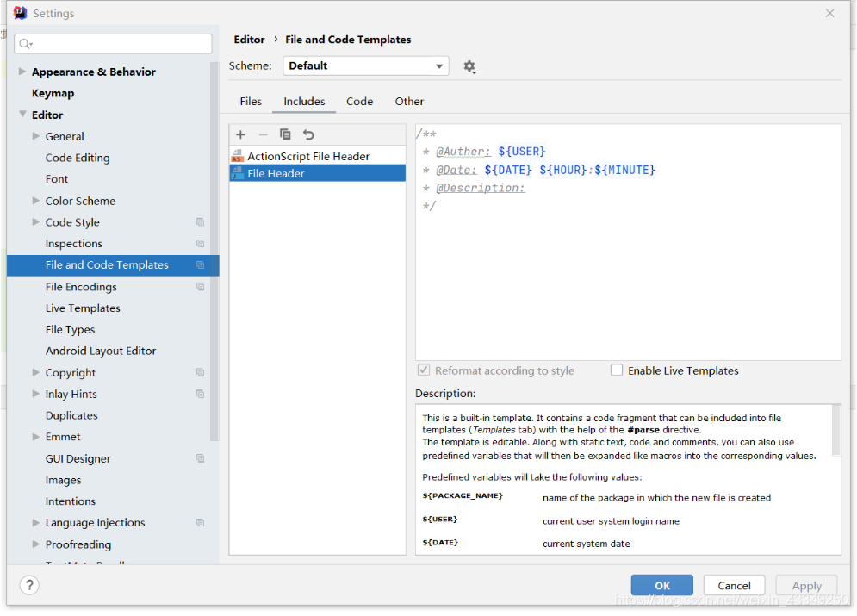Viewport: 857px width, 616px height.
Task: Open Code Editing settings
Action: (78, 158)
